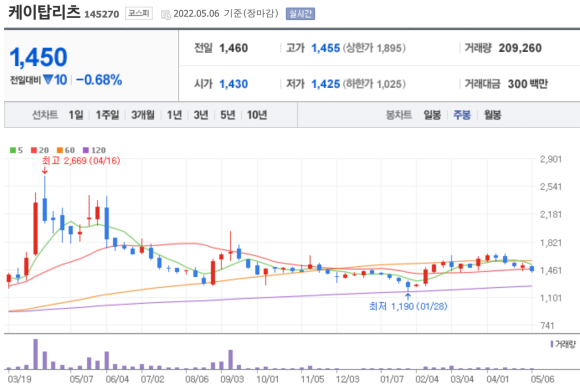Click the orange 60-day moving average swatch
580x390 pixels.
coord(60,150)
